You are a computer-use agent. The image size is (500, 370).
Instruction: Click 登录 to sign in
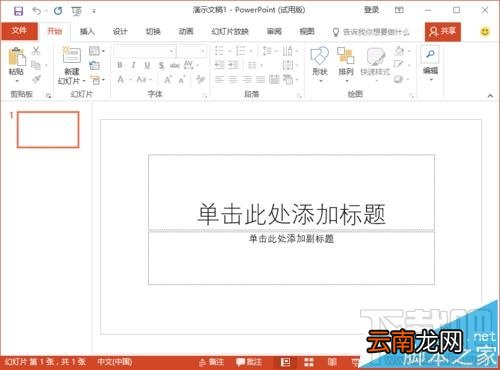[371, 10]
